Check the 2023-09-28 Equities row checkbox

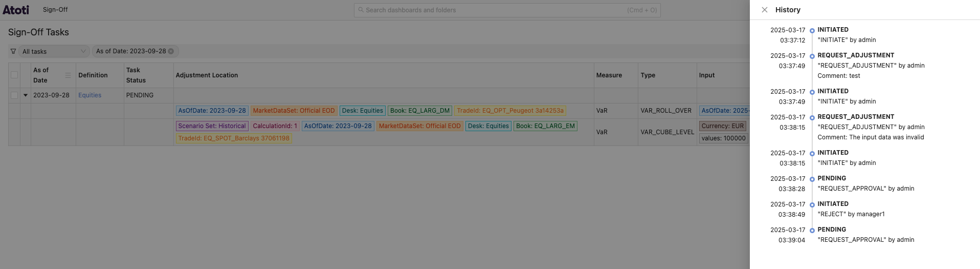point(14,95)
